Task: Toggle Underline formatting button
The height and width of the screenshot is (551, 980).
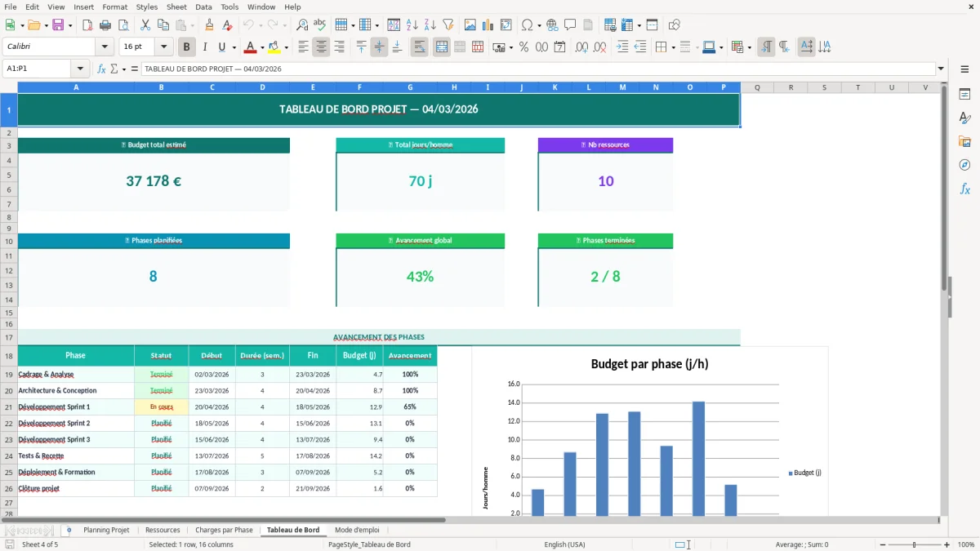Action: (x=222, y=47)
